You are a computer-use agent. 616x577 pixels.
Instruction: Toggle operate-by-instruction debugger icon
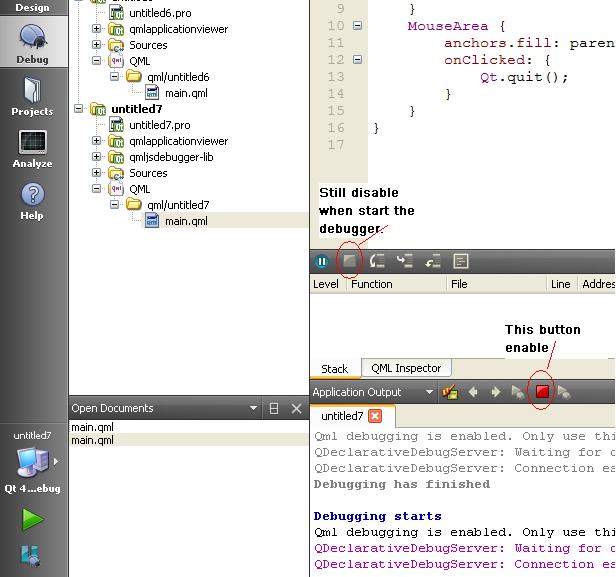461,261
